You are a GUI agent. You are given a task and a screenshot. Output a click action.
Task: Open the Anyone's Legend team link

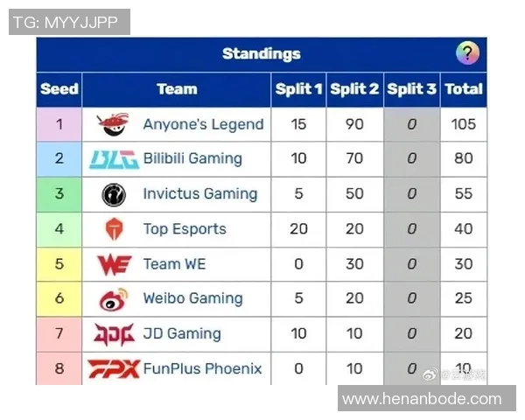pos(203,124)
